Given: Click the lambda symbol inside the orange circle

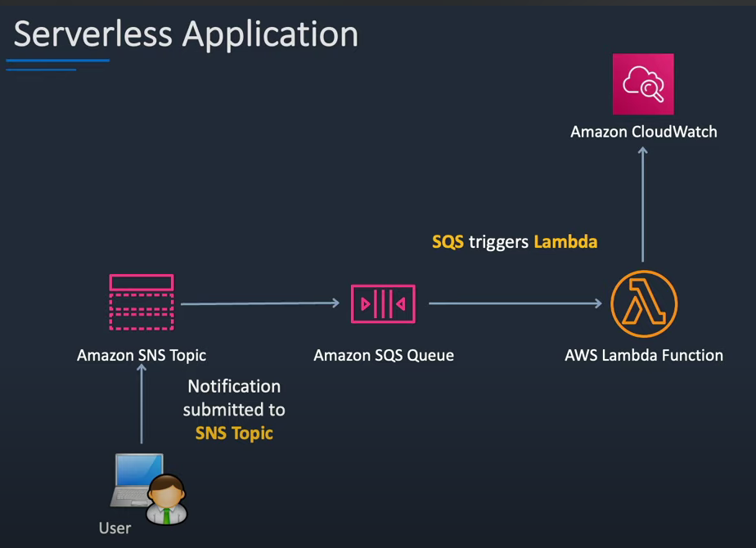Looking at the screenshot, I should 644,303.
